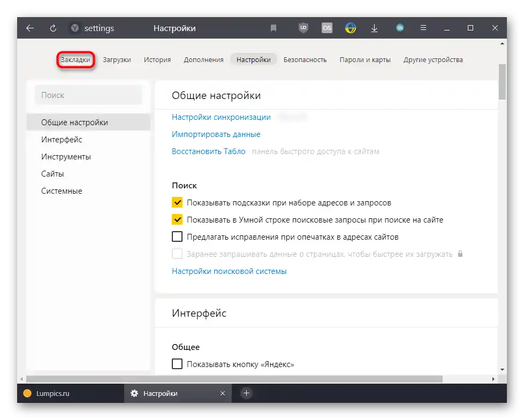The width and height of the screenshot is (524, 420).
Task: Open the Другие устройства tab
Action: [x=433, y=60]
